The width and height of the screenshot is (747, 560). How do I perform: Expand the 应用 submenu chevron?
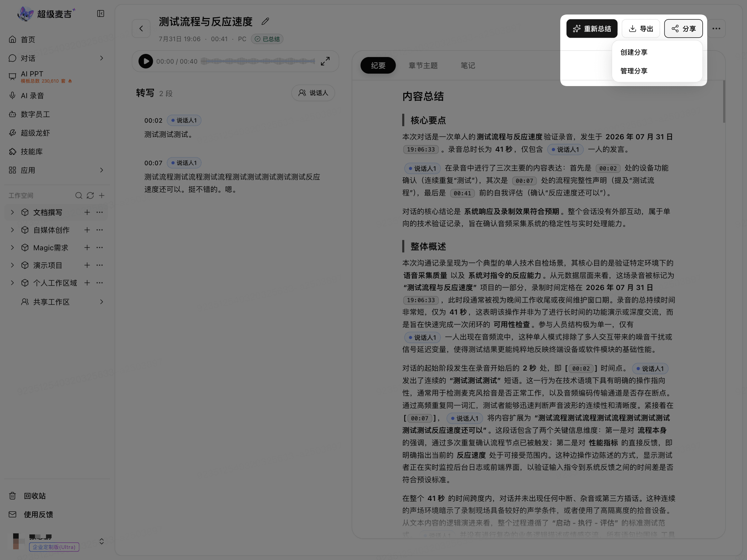[x=101, y=170]
